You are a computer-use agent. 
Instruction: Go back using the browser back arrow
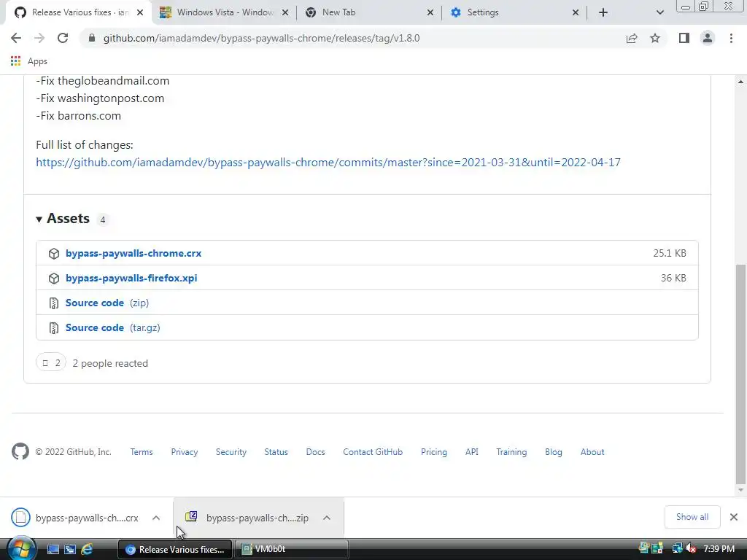click(x=16, y=38)
